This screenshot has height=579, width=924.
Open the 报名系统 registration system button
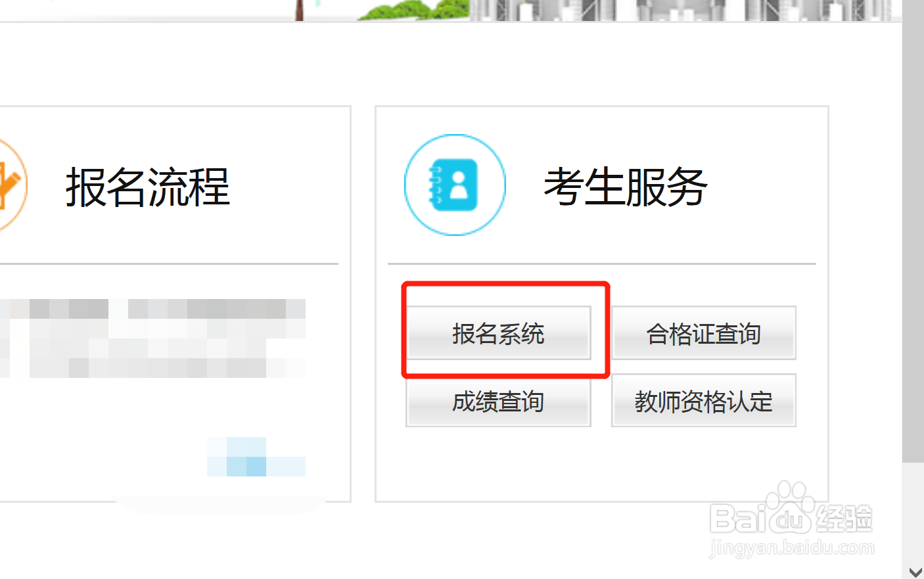[x=498, y=333]
